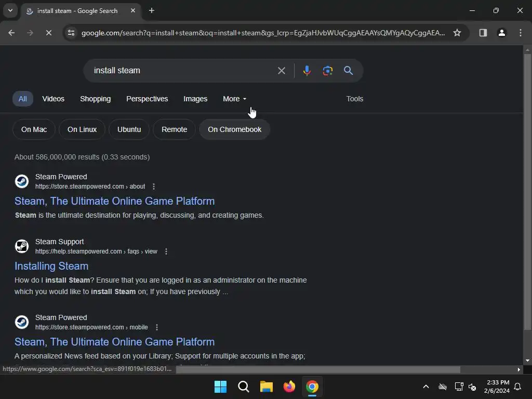Open the Installing Steam link
The height and width of the screenshot is (399, 532).
(x=51, y=266)
